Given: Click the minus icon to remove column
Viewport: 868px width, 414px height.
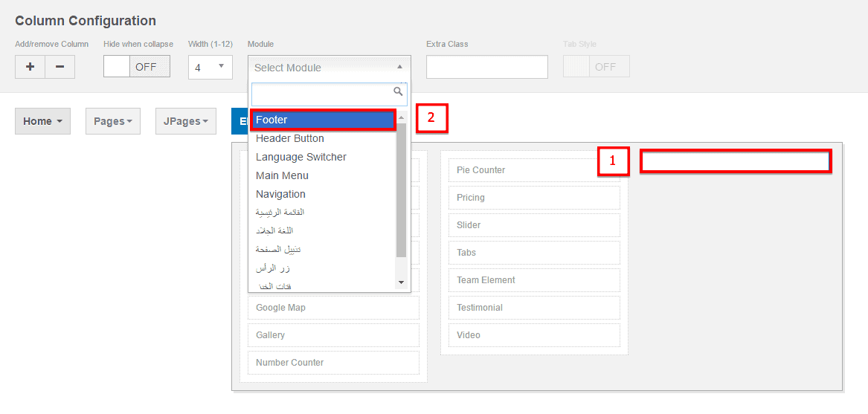Looking at the screenshot, I should pos(60,67).
